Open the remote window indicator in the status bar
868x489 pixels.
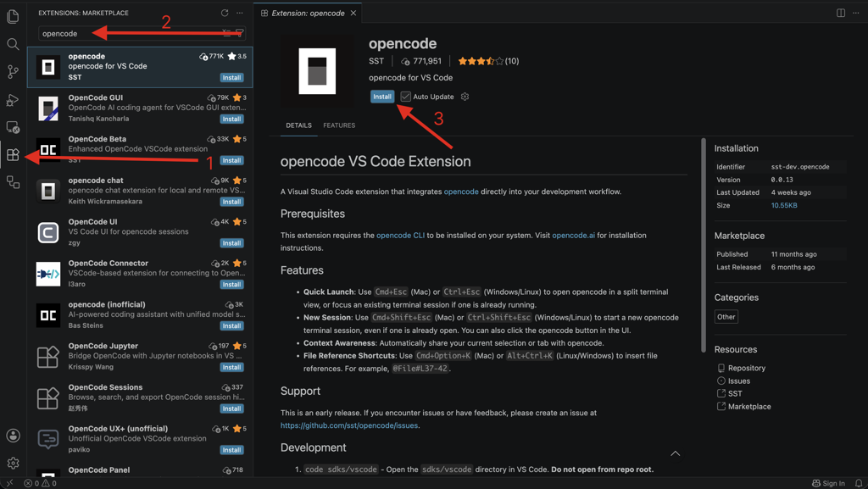(9, 483)
